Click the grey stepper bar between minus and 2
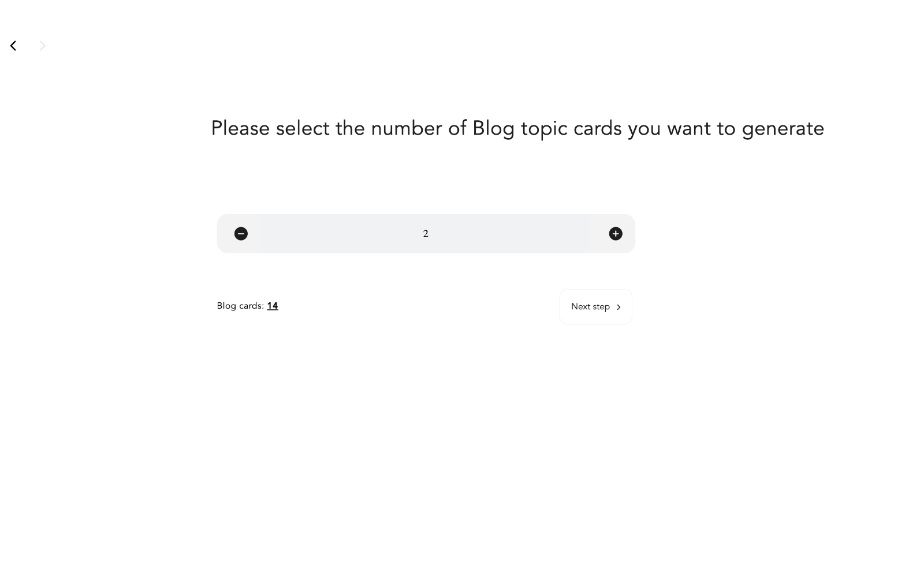The image size is (924, 578). tap(335, 234)
